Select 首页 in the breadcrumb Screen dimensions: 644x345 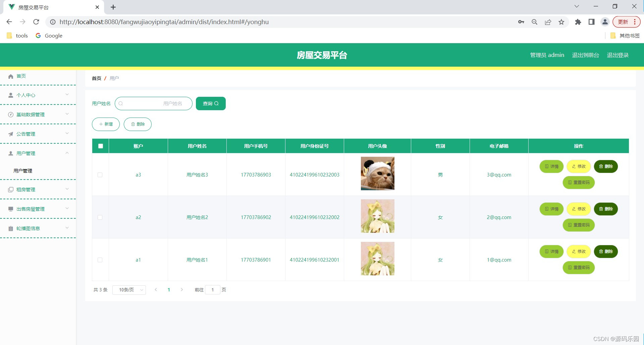tap(96, 78)
